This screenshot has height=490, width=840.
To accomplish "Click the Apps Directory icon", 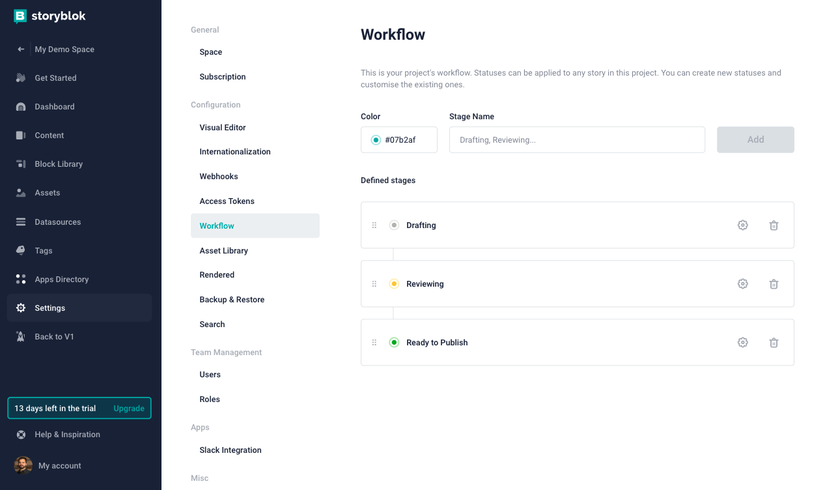I will (21, 279).
